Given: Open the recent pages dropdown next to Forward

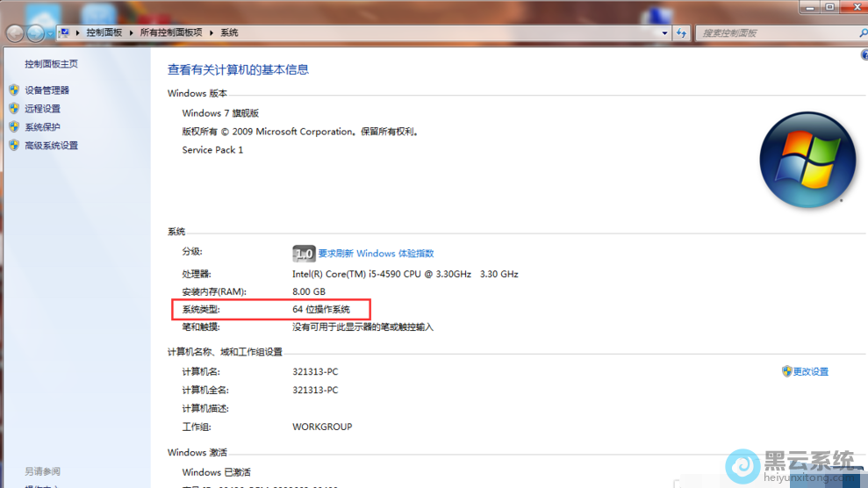Looking at the screenshot, I should 50,33.
